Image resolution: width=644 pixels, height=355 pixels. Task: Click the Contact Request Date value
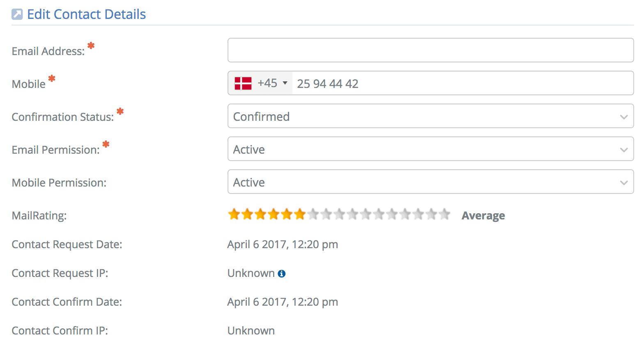pos(283,244)
